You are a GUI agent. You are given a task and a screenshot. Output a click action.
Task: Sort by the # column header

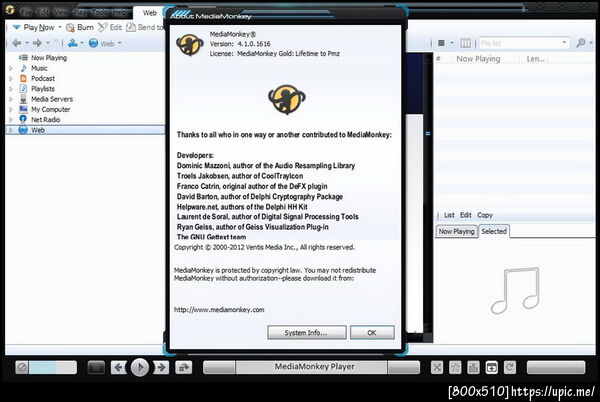coord(439,59)
